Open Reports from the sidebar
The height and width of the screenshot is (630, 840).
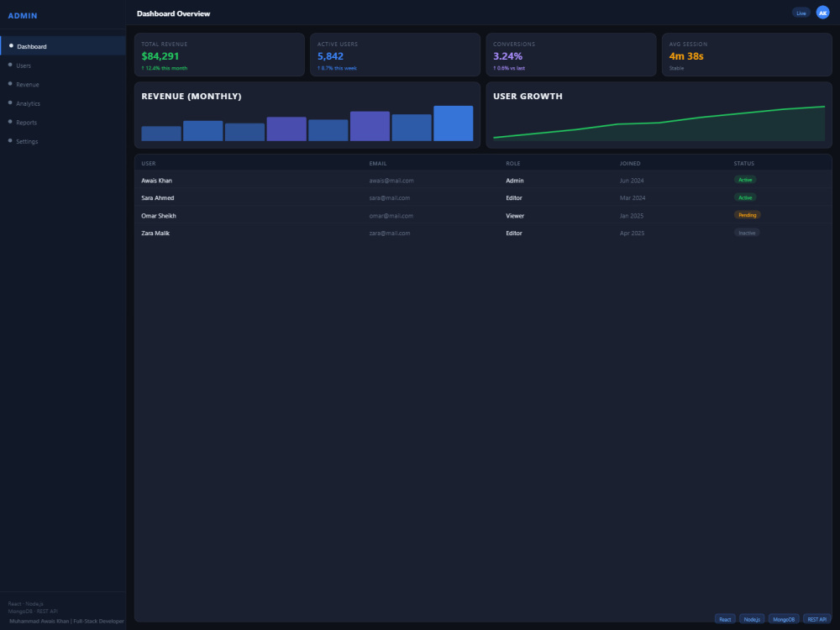click(x=63, y=122)
